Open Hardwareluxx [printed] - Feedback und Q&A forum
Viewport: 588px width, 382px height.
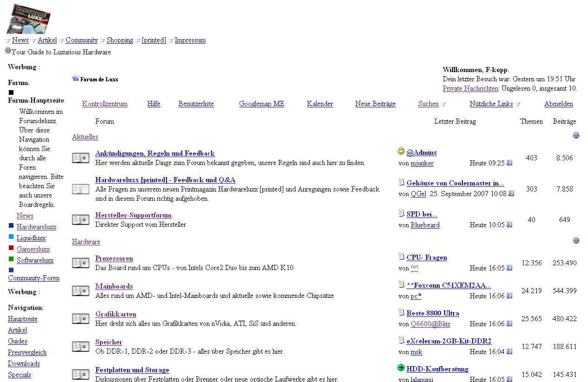(x=165, y=180)
